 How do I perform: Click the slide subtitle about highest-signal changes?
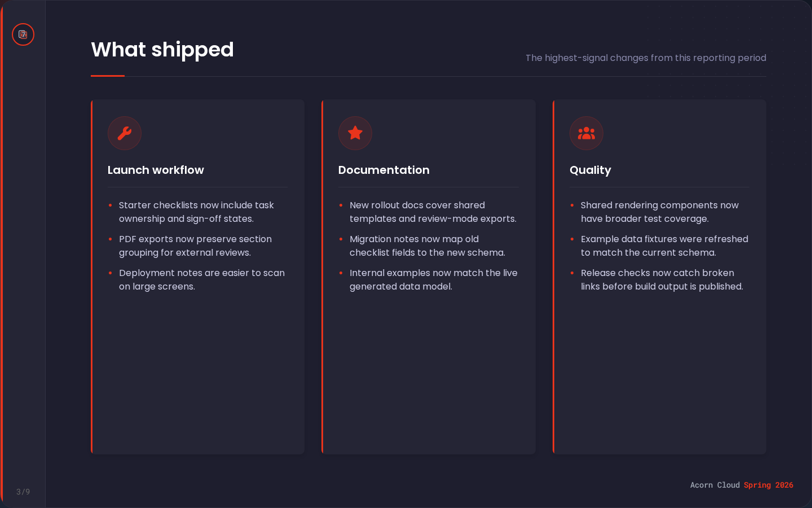pos(646,58)
